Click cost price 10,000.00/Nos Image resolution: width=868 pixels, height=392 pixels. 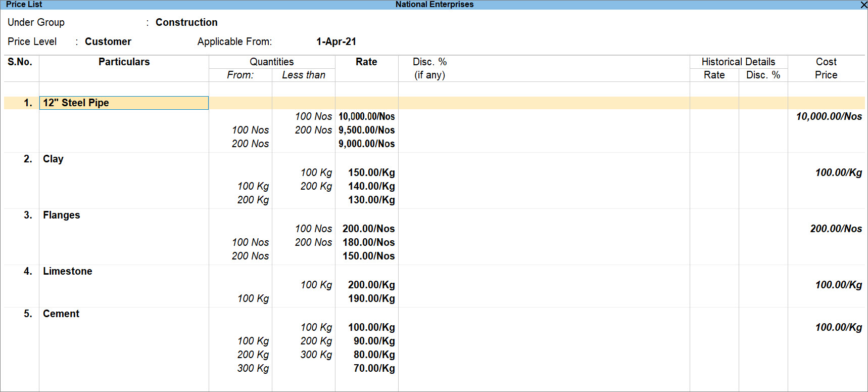(829, 116)
